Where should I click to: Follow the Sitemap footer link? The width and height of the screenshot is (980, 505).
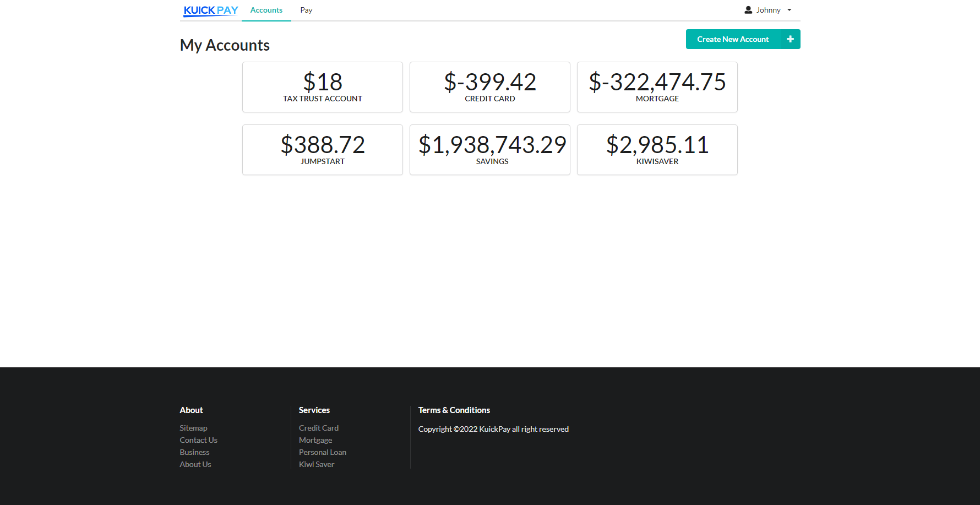point(193,428)
